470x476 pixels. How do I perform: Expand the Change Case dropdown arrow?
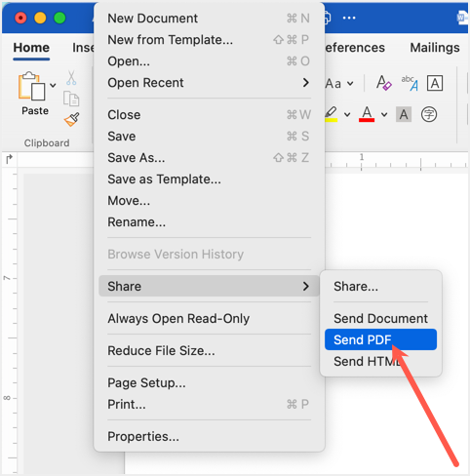coord(350,84)
